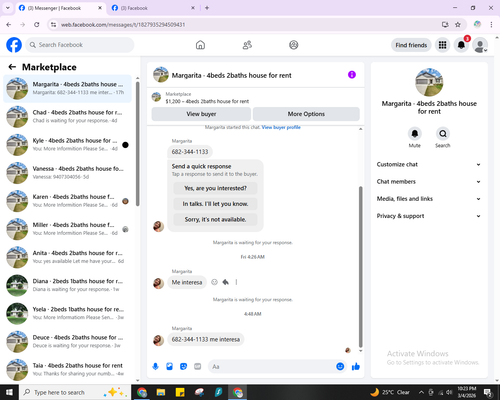Screen dimensions: 500x400
Task: Open the Groups icon in top navigation
Action: [294, 45]
